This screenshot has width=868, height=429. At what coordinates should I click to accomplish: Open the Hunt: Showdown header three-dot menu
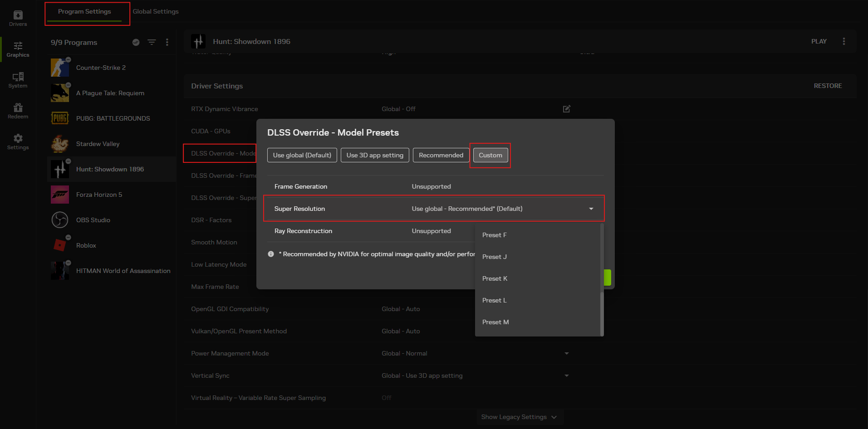point(843,41)
